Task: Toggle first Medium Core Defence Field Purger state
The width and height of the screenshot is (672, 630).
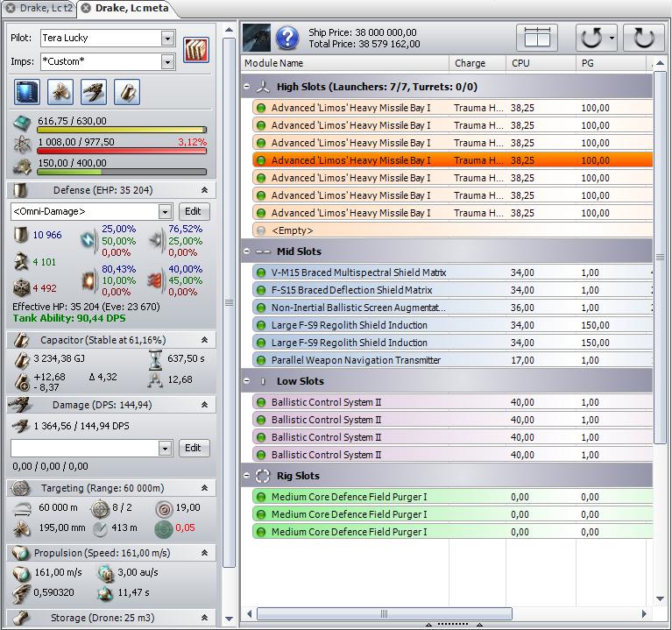Action: (260, 497)
